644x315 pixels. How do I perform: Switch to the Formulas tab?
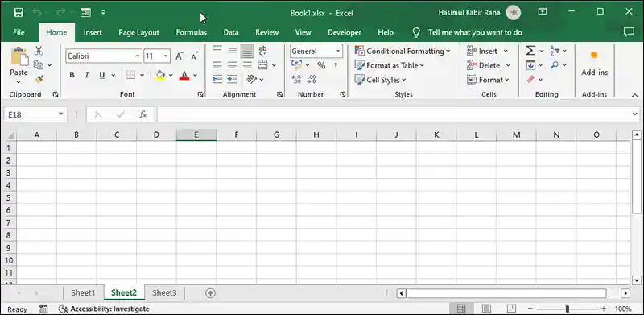pyautogui.click(x=192, y=32)
